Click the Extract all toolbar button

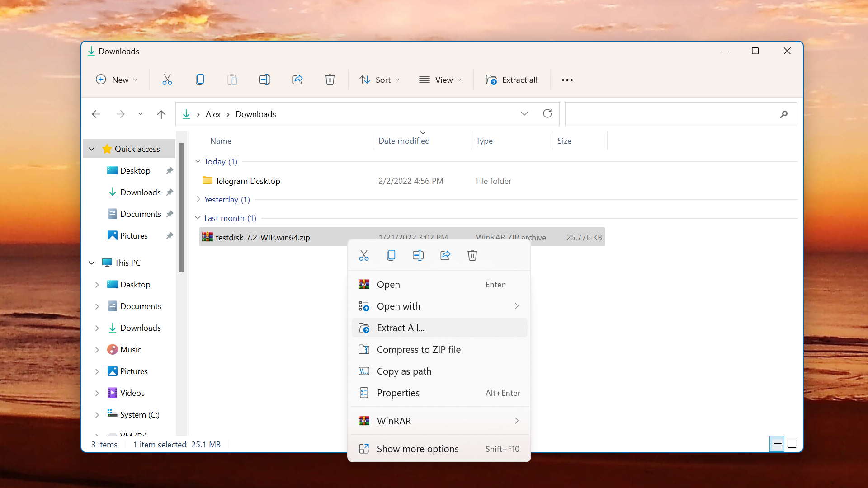(512, 80)
